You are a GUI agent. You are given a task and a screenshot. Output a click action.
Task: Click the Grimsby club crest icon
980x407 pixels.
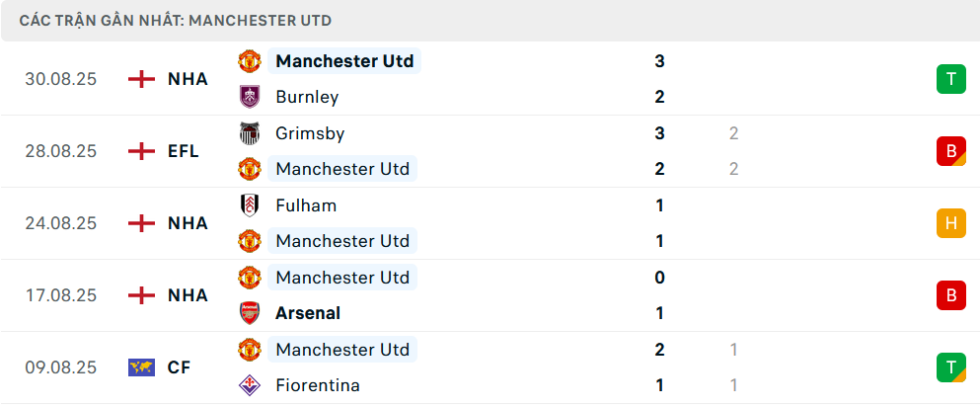point(249,133)
